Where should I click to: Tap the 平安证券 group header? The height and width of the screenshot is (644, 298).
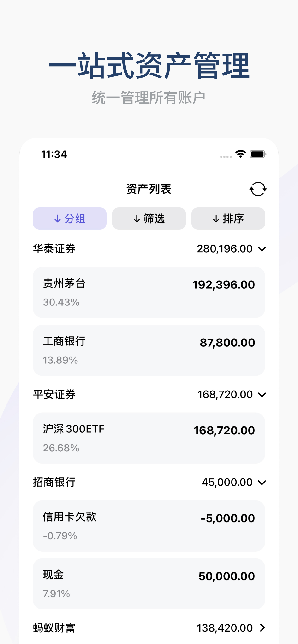(x=54, y=395)
